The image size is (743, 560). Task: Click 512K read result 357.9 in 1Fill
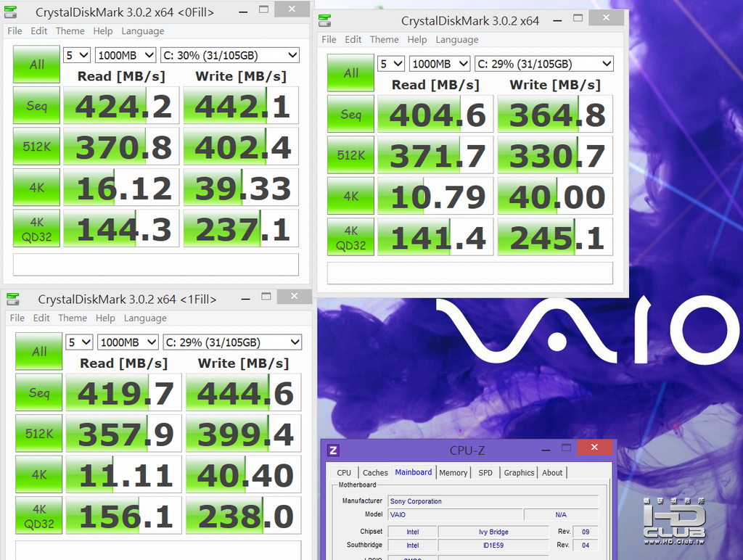(123, 434)
